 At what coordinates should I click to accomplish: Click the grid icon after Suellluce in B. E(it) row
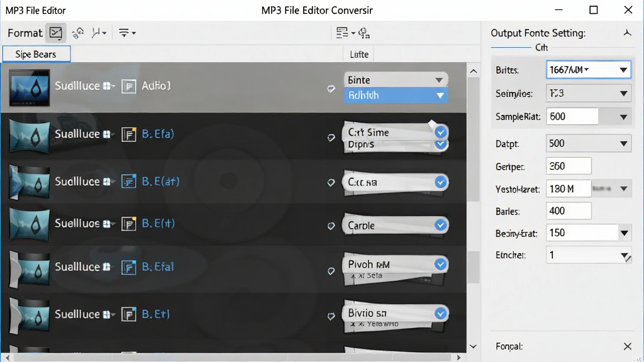pos(107,224)
